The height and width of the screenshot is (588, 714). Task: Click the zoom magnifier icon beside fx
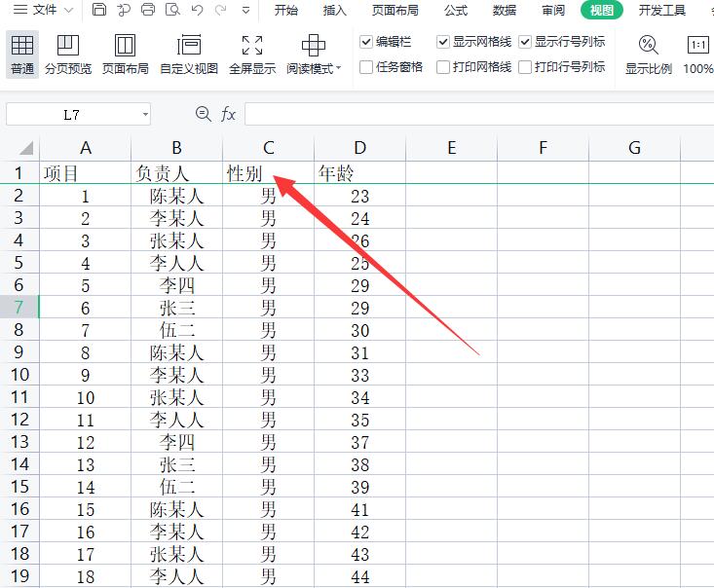[x=203, y=114]
